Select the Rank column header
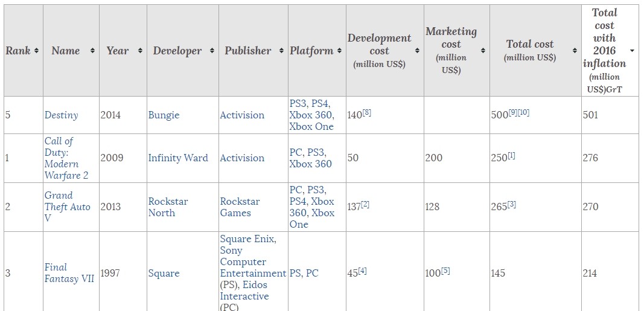Viewport: 644px width, 311px height. [x=18, y=51]
